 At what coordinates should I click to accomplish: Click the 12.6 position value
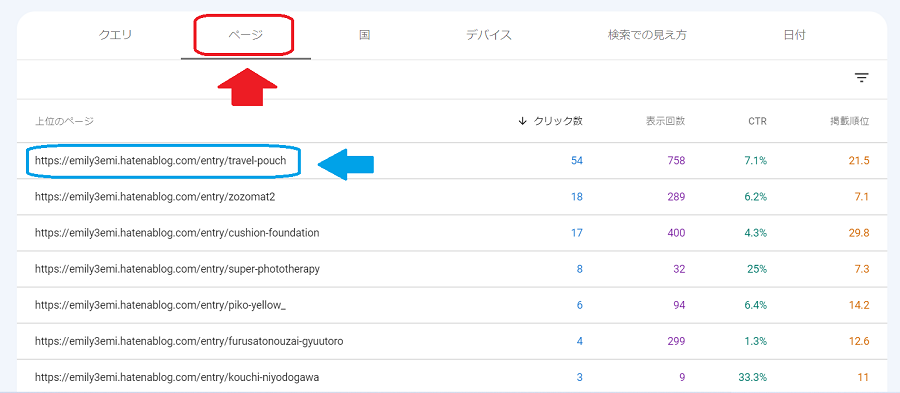859,341
